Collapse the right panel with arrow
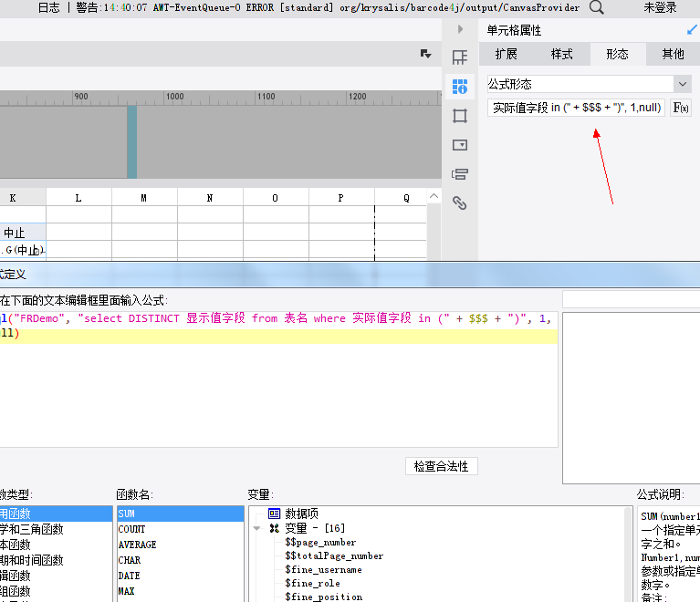Viewport: 700px width, 602px height. coord(460,29)
